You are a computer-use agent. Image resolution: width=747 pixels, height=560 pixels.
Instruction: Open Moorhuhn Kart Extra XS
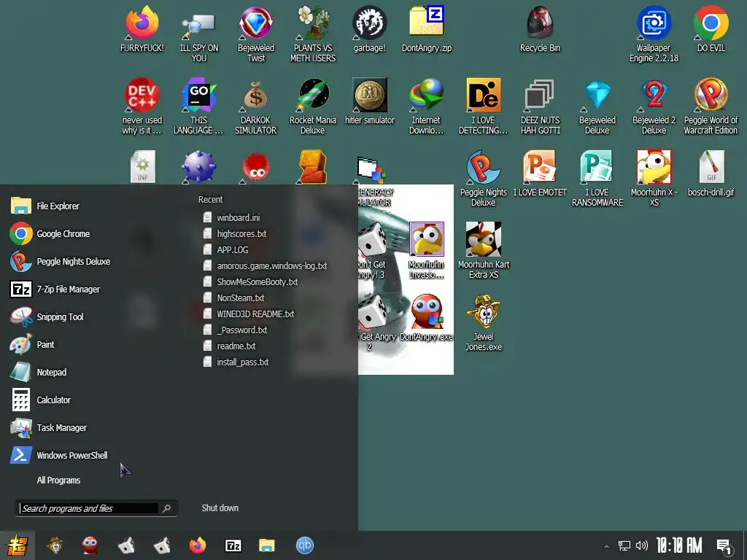coord(483,251)
